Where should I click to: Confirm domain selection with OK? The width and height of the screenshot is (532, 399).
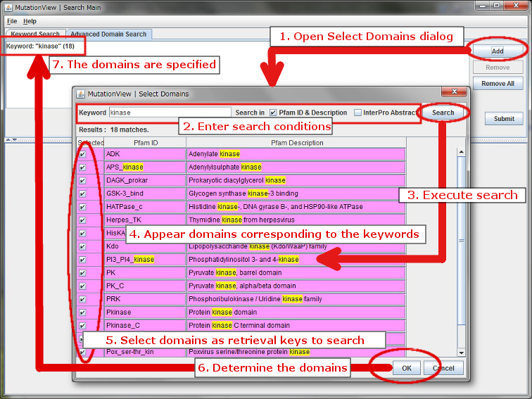[x=406, y=368]
